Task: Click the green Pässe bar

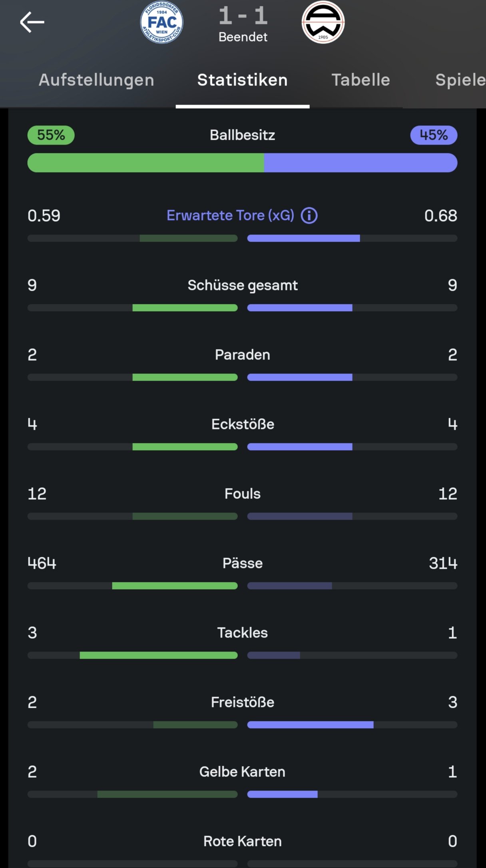Action: 175,586
